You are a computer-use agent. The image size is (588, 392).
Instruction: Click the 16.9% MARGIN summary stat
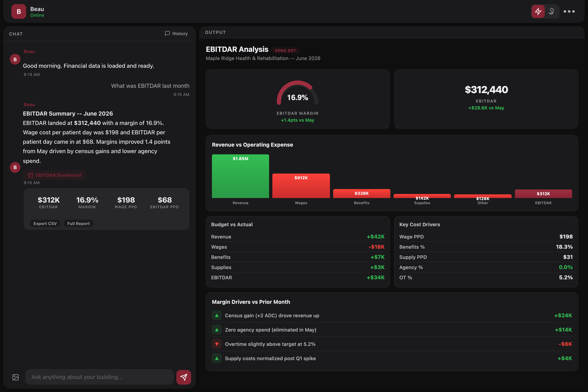point(87,203)
